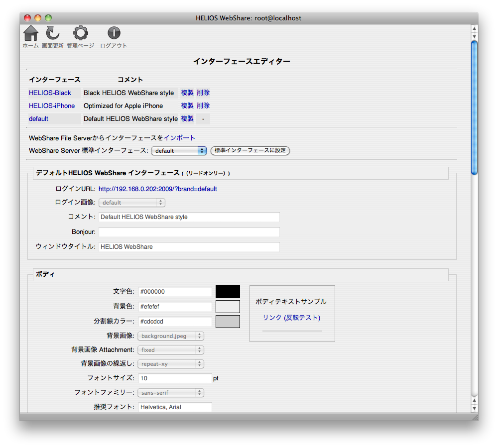The image size is (498, 448).
Task: Click the empty Bonjour input field
Action: pyautogui.click(x=189, y=232)
